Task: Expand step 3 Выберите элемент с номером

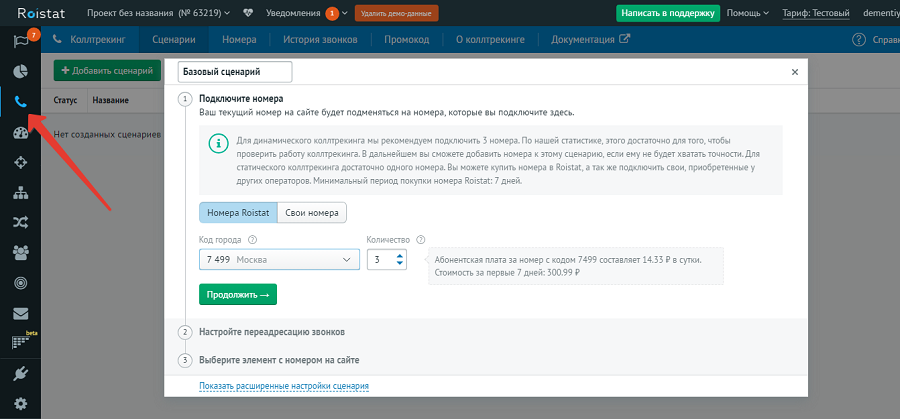Action: pos(279,360)
